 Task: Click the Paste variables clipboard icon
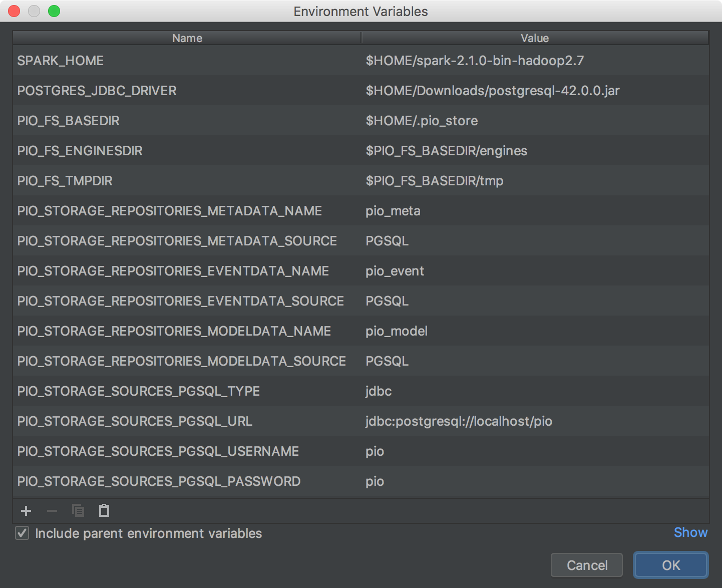[x=104, y=511]
